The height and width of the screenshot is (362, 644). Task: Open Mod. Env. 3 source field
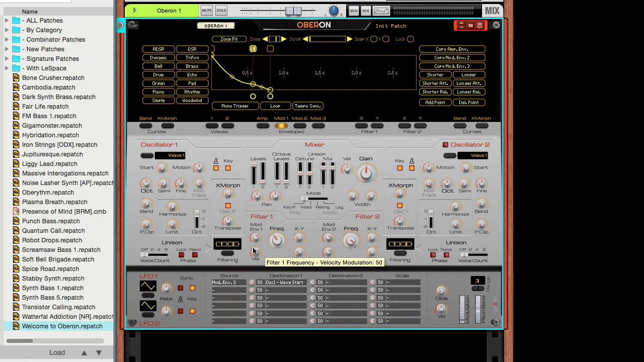point(229,283)
